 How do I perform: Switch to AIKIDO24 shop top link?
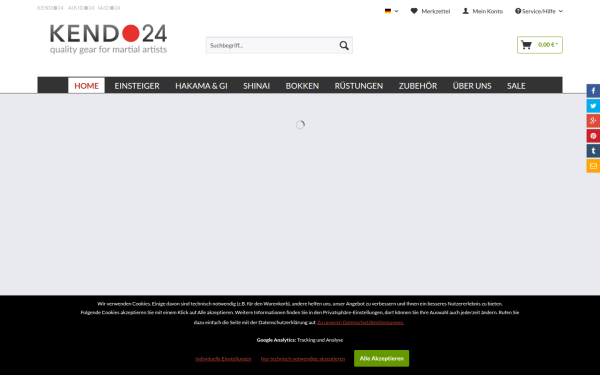pos(81,8)
